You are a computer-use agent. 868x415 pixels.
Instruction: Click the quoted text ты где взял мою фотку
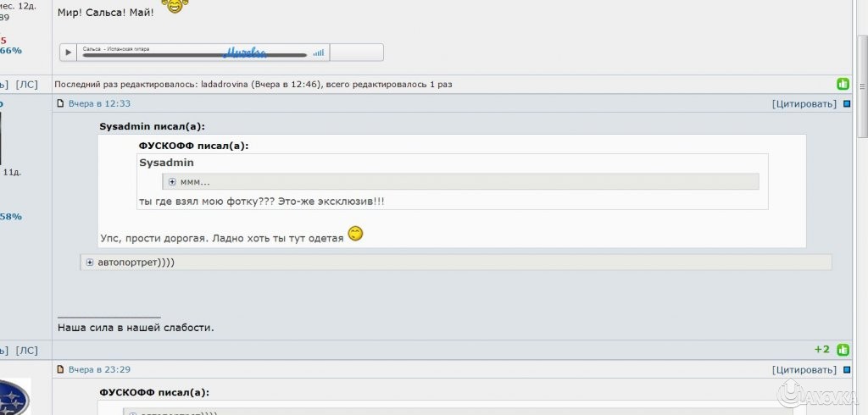click(261, 202)
